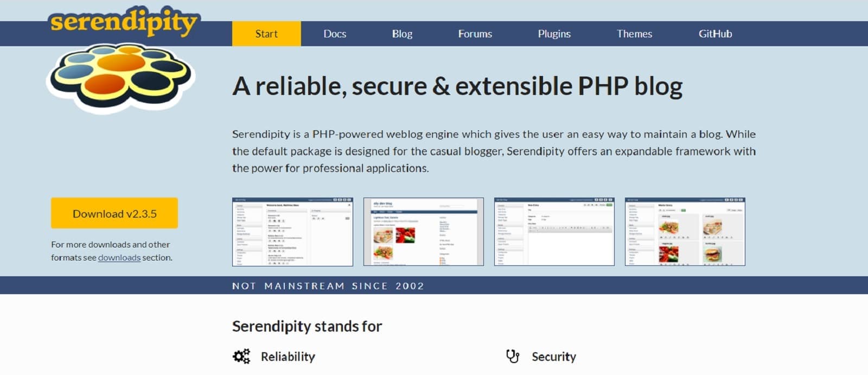868x375 pixels.
Task: Open the Themes page
Action: click(634, 34)
